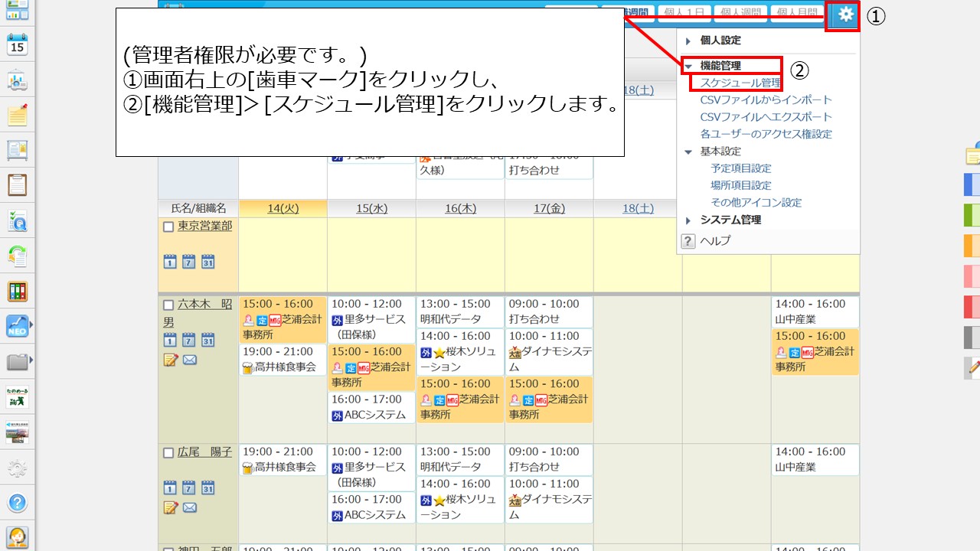Open the monthly 31 calendar icon under 東京営業部
The height and width of the screenshot is (551, 980).
pyautogui.click(x=207, y=262)
